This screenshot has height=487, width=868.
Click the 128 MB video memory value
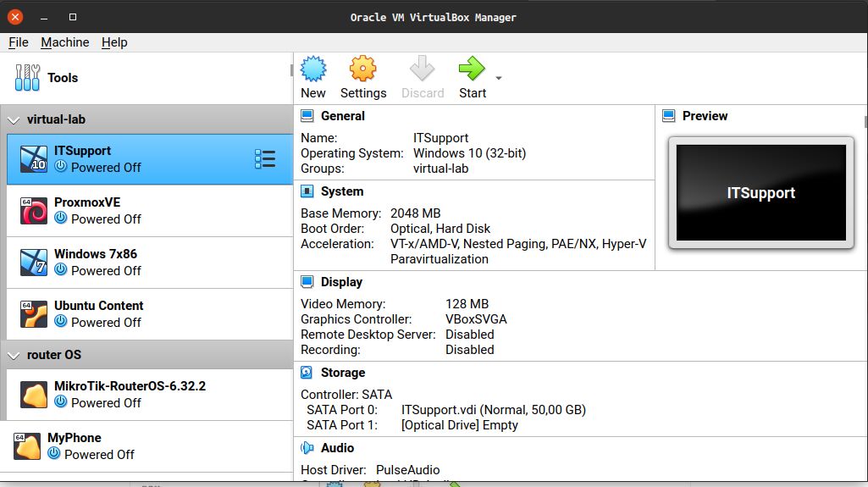[467, 304]
